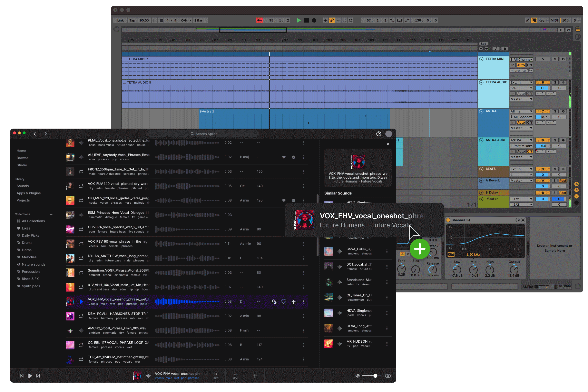588x392 pixels.
Task: Find similar sounds for VOX_FHV_vocal_oneshot sample
Action: (x=274, y=302)
